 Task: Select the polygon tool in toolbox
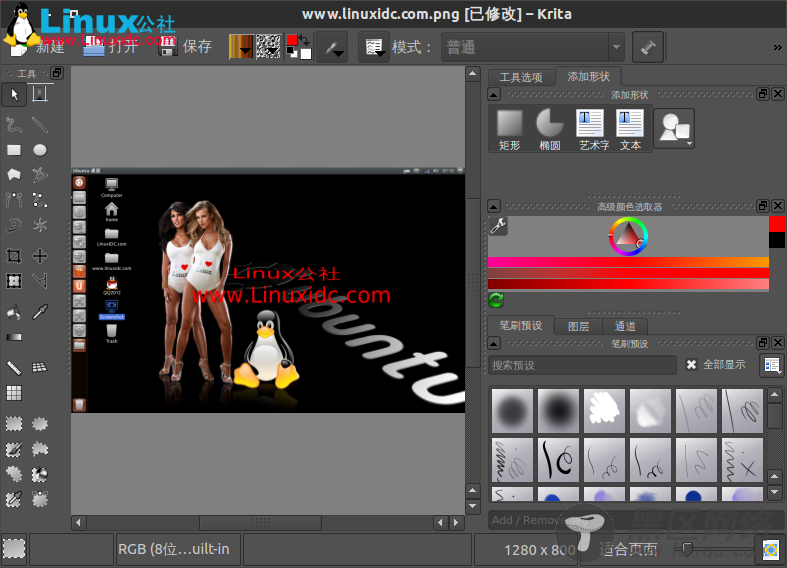(14, 175)
